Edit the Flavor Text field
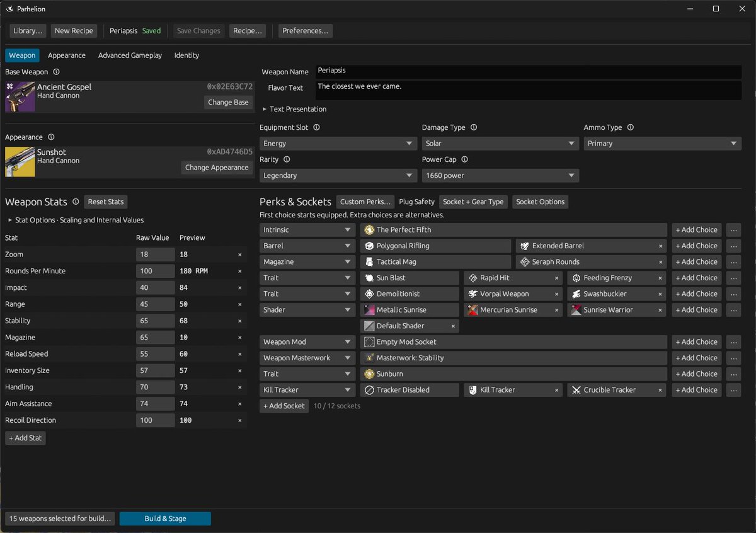 (x=528, y=90)
